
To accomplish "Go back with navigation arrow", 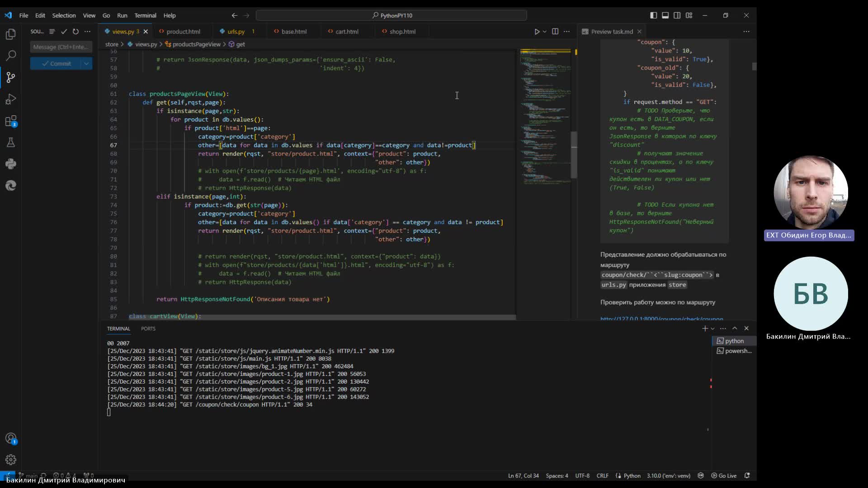I will pyautogui.click(x=234, y=15).
